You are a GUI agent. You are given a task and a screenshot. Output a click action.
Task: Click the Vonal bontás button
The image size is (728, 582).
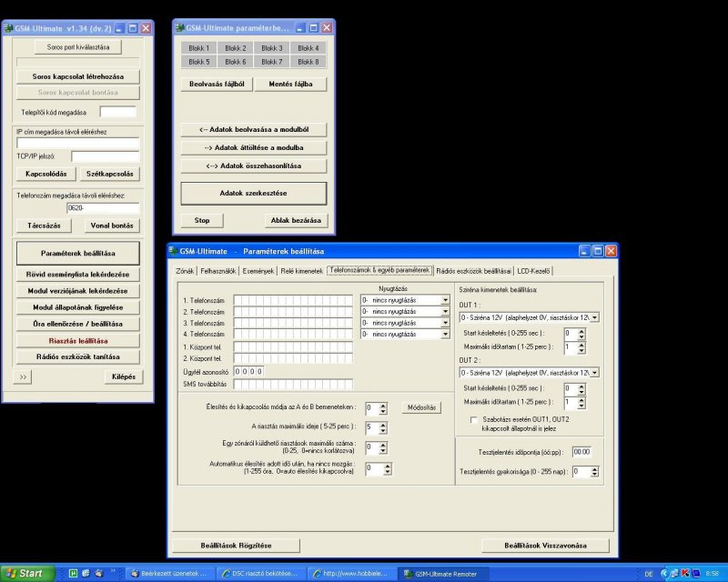112,226
